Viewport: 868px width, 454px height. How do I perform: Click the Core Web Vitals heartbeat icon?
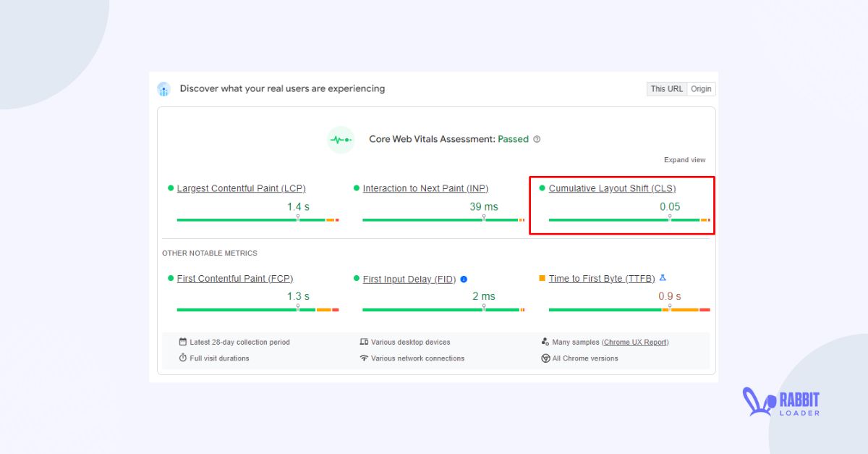(x=340, y=139)
